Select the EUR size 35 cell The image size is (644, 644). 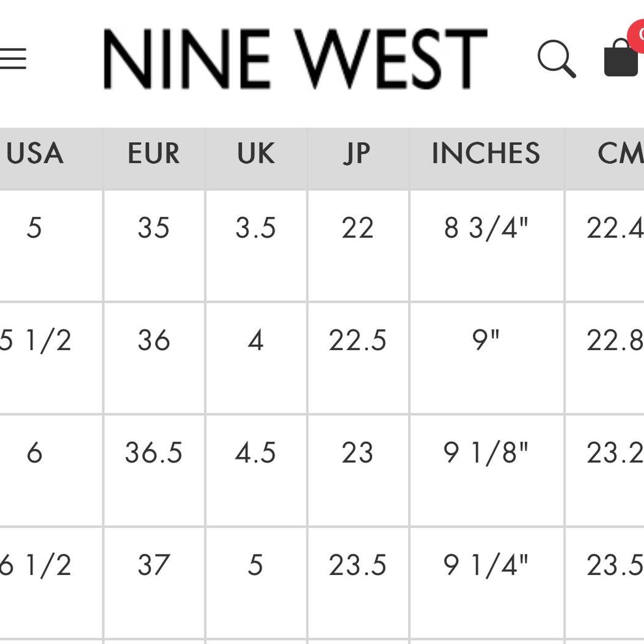tap(153, 228)
